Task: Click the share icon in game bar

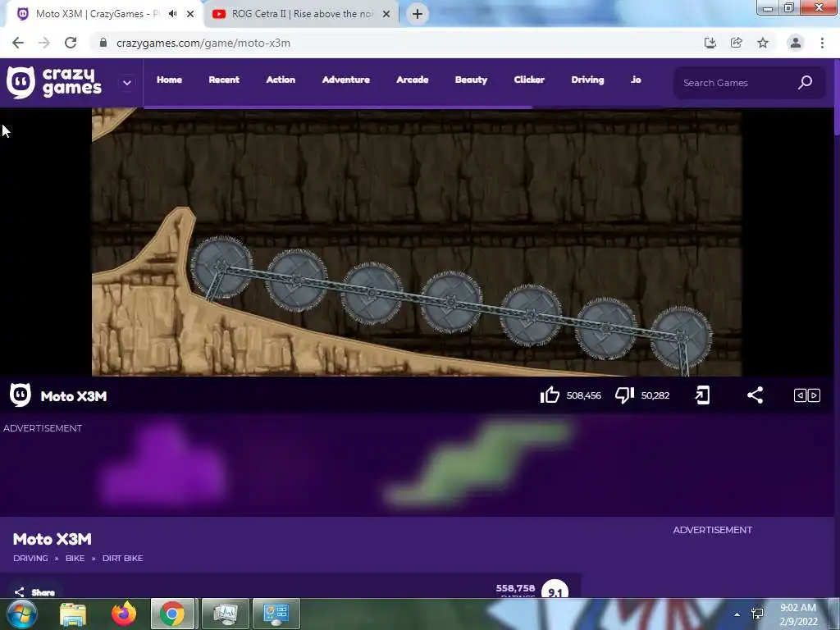Action: click(x=755, y=395)
